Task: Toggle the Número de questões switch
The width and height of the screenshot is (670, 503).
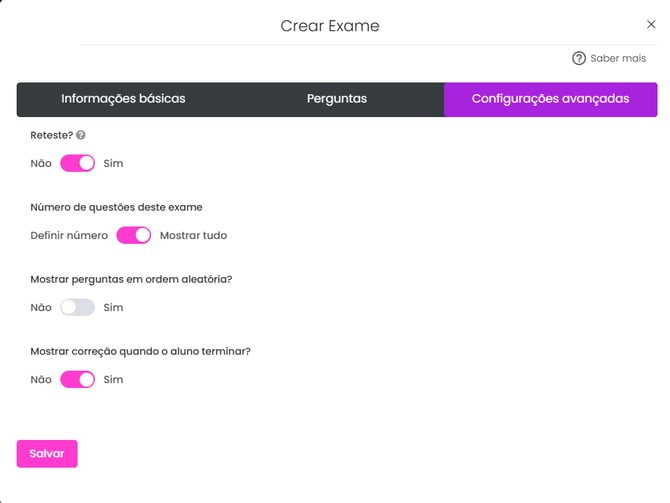Action: point(134,235)
